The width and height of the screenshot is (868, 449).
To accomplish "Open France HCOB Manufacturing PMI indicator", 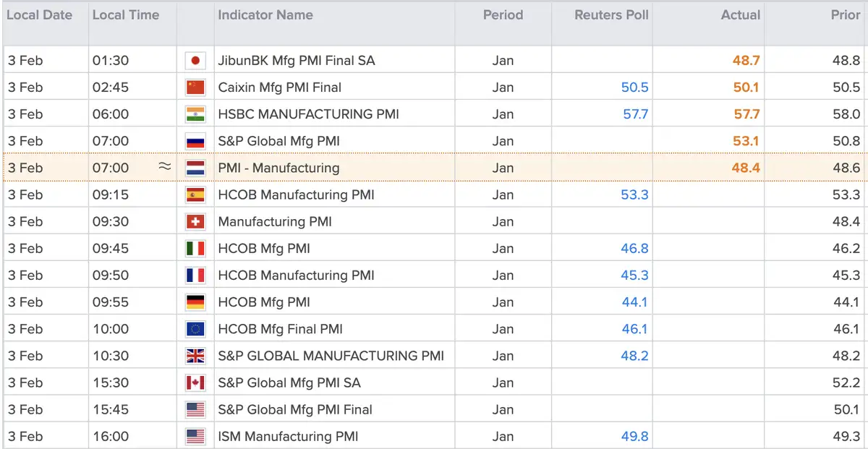I will pyautogui.click(x=296, y=275).
